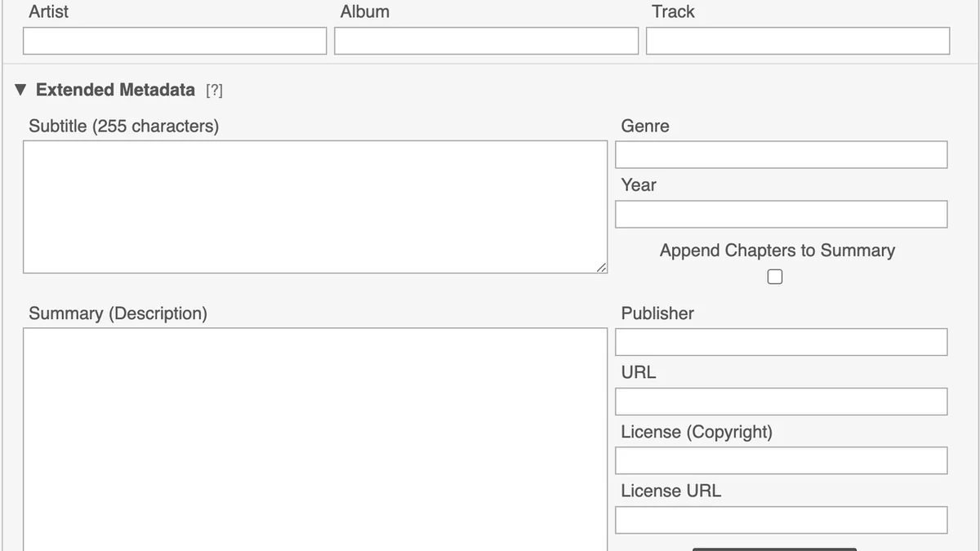Click the Summary (Description) label text

118,314
